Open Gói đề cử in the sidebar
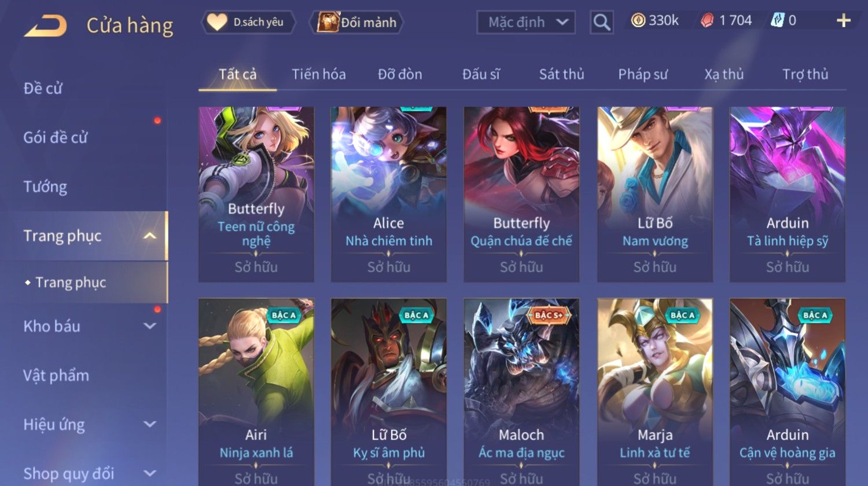The height and width of the screenshot is (486, 868). (x=56, y=137)
